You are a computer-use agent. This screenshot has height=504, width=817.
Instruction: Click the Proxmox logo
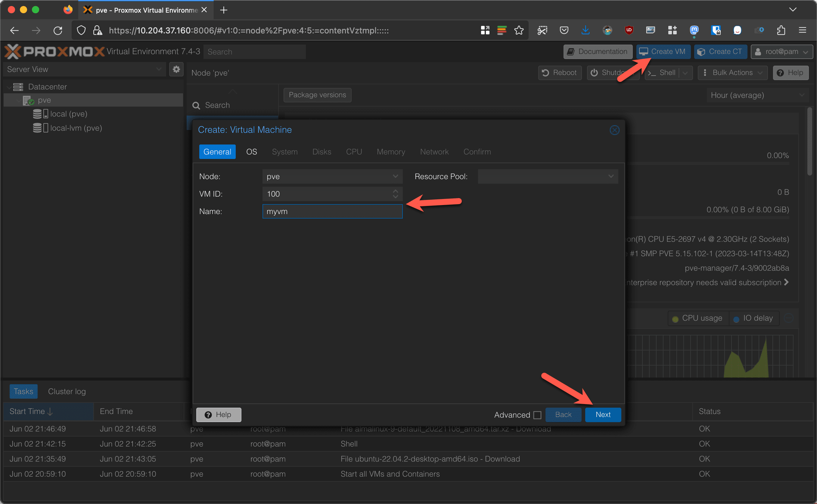54,51
